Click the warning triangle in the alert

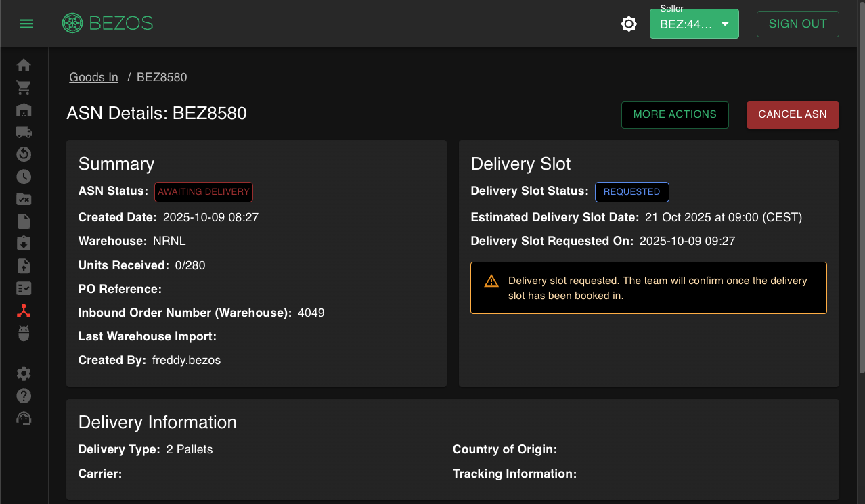491,281
